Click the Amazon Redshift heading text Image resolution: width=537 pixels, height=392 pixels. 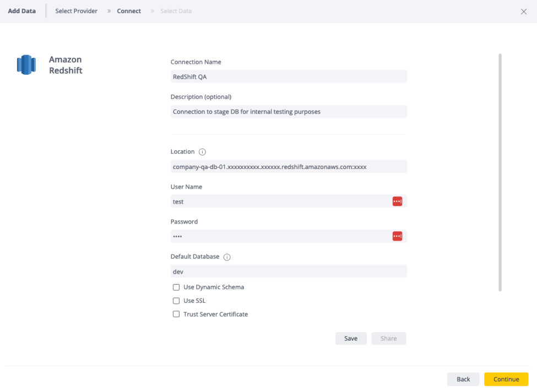[66, 65]
